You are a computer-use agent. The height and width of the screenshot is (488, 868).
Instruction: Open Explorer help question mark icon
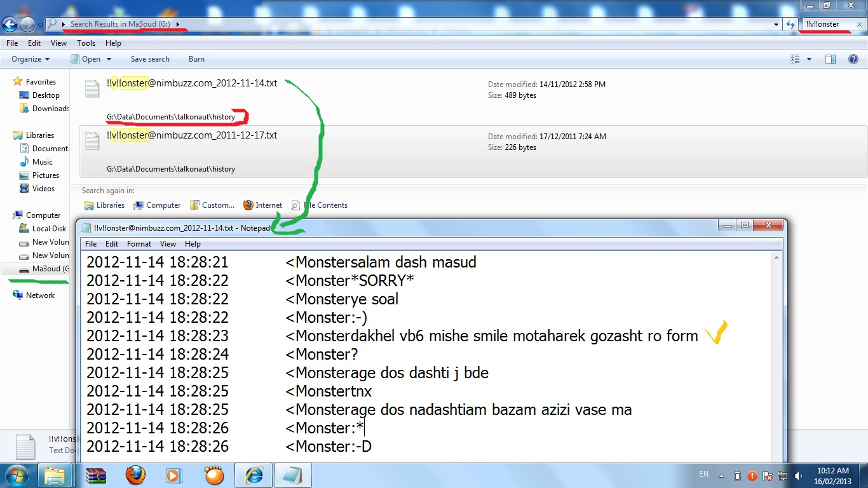tap(854, 59)
